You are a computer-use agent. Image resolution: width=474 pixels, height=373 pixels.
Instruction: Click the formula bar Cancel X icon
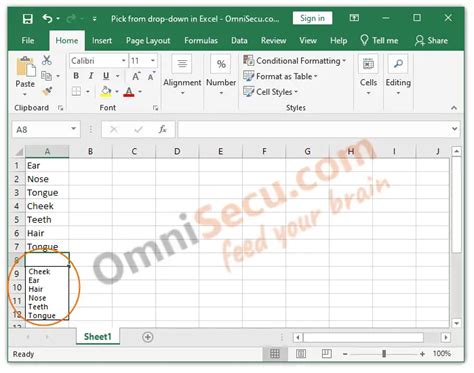114,129
